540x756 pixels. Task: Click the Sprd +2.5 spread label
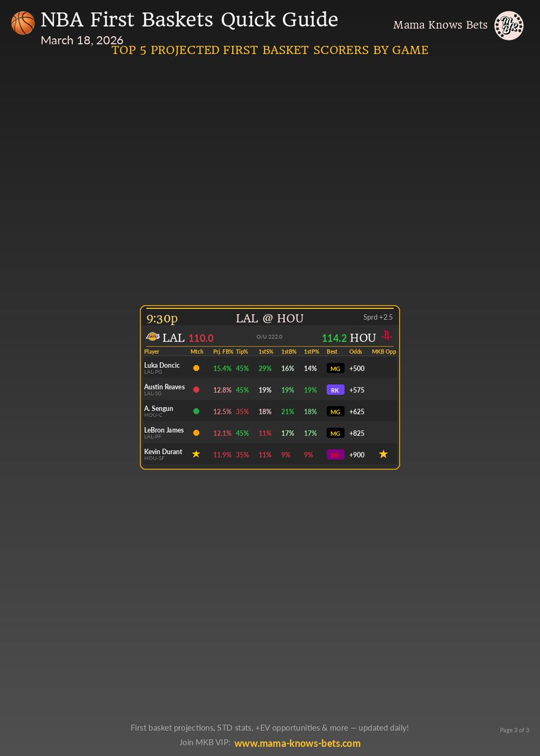pyautogui.click(x=378, y=317)
